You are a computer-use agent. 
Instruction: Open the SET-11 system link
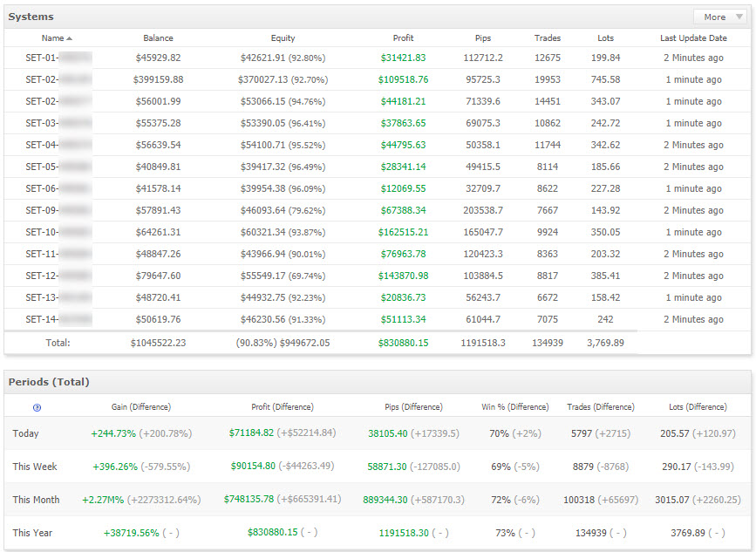(x=58, y=254)
